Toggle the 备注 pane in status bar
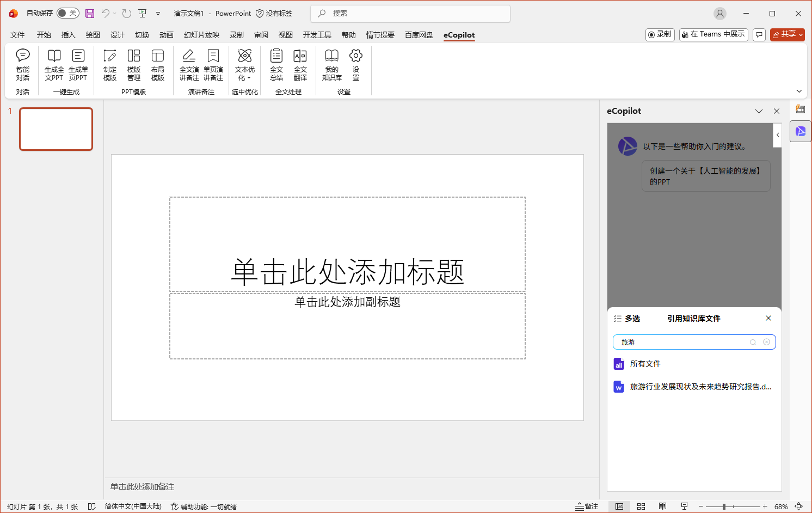Screen dimensions: 812x513 pos(587,506)
